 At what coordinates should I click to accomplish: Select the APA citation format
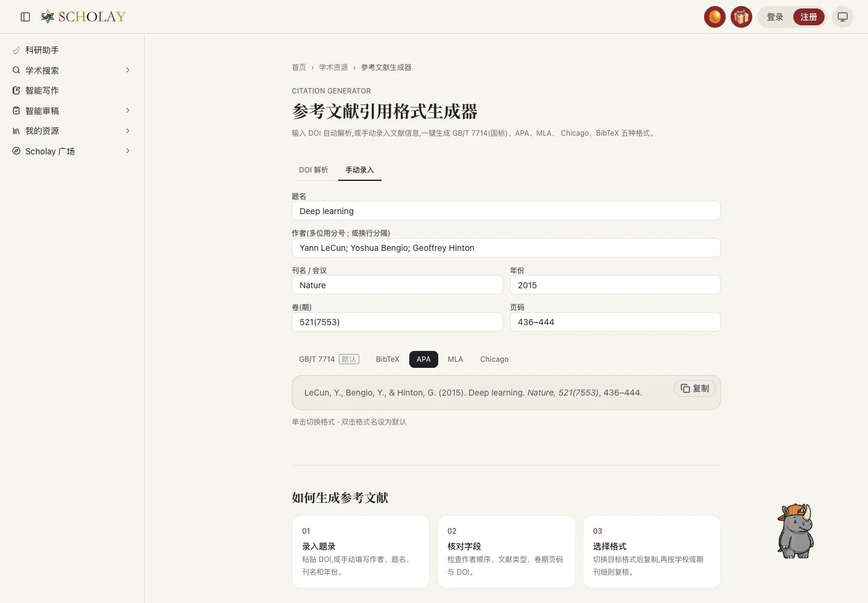(x=424, y=359)
